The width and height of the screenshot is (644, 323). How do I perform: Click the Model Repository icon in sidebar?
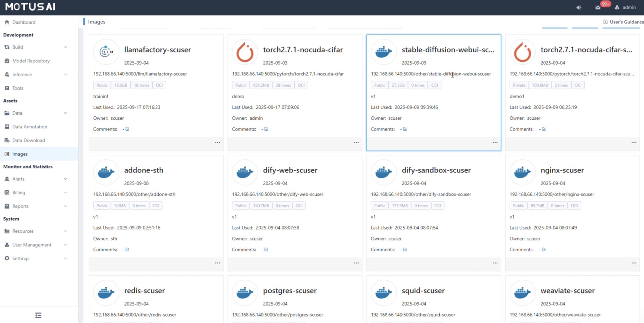pyautogui.click(x=7, y=61)
